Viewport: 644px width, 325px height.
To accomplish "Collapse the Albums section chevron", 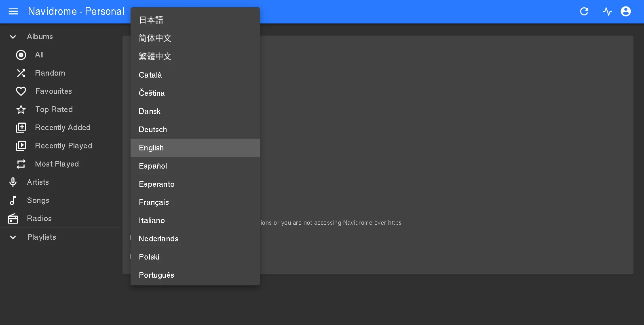I will [x=13, y=37].
